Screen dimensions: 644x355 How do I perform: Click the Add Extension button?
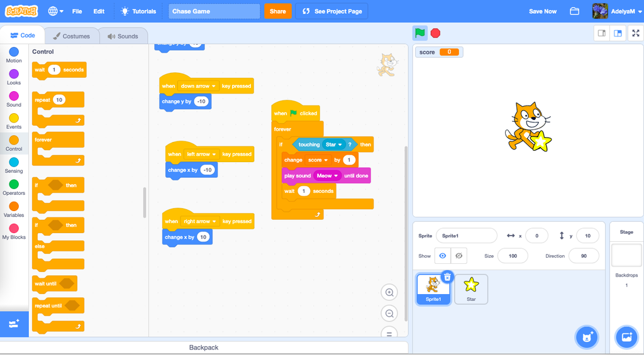click(x=14, y=324)
